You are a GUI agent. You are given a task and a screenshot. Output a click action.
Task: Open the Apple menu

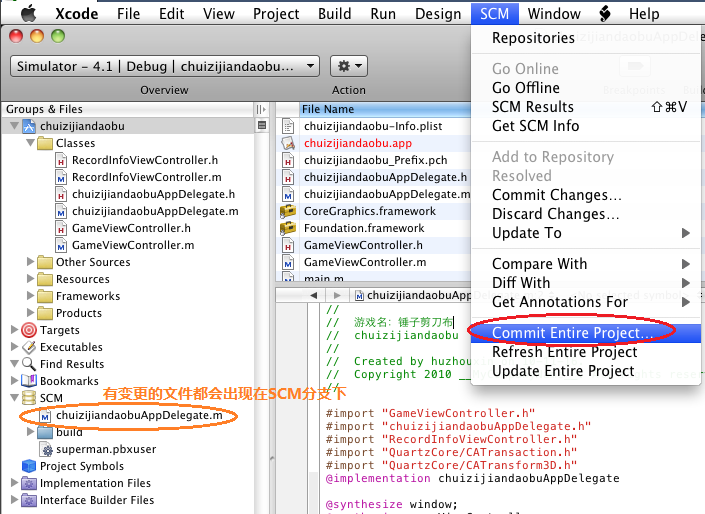point(29,13)
